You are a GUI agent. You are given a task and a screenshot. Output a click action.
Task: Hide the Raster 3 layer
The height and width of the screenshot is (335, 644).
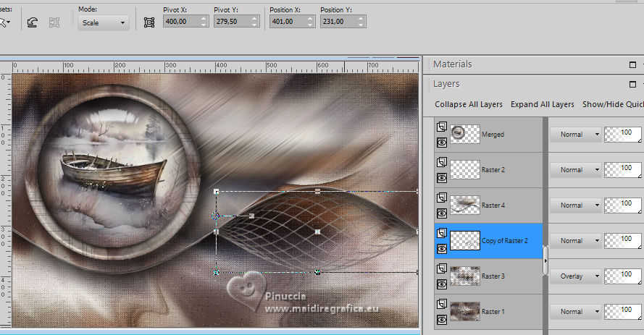pyautogui.click(x=442, y=284)
